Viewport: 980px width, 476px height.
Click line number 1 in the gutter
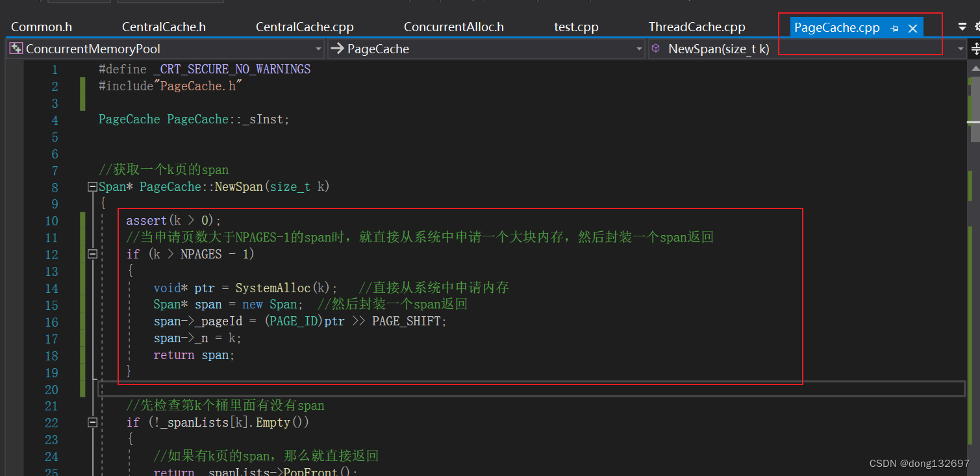coord(55,69)
